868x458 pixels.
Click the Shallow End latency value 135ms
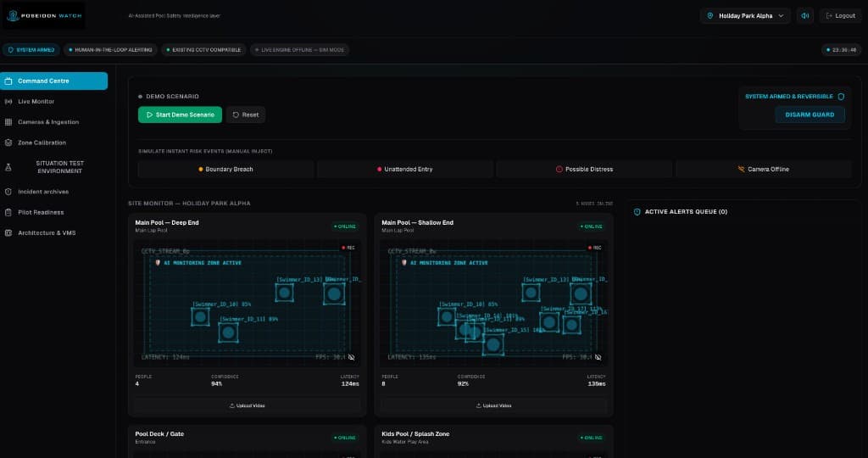point(597,384)
